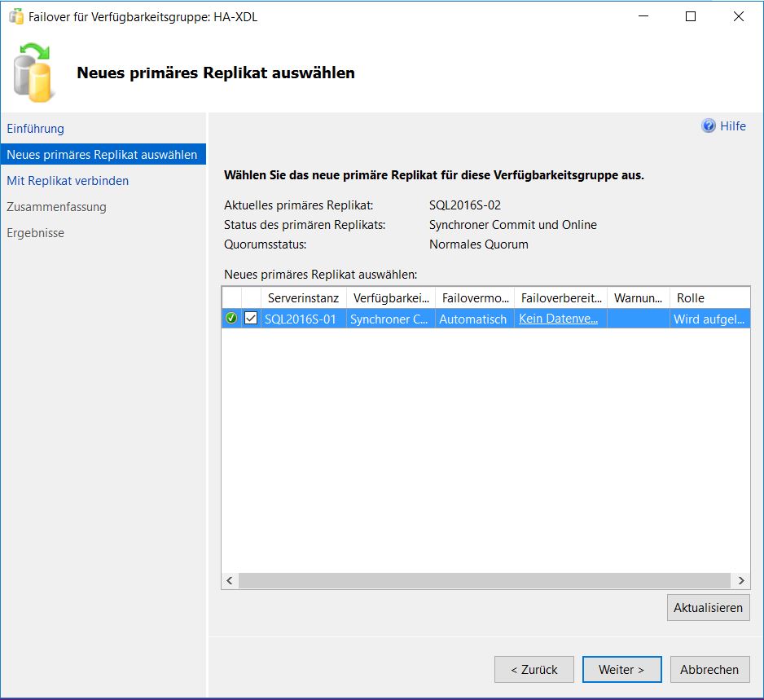Select the Zusammenfassung step
764x700 pixels.
[x=57, y=206]
